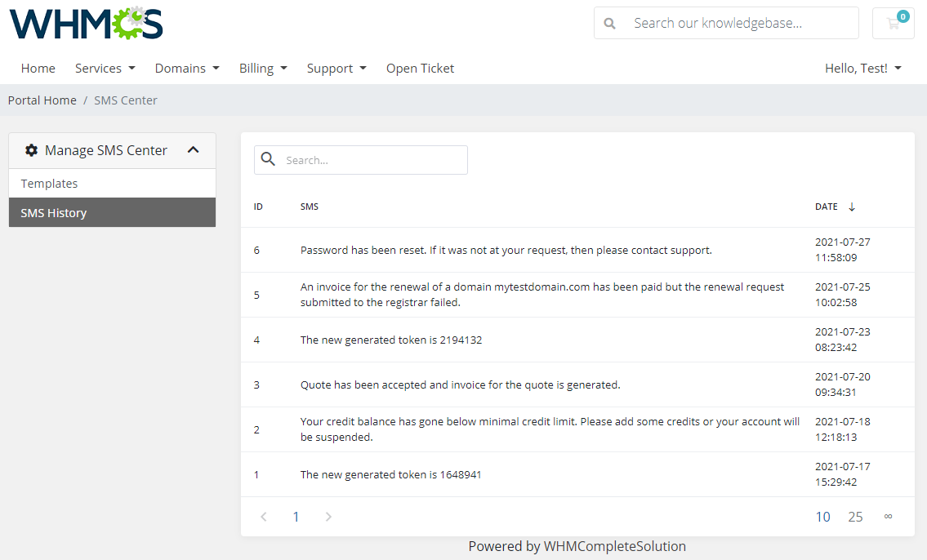Viewport: 927px width, 560px height.
Task: Click inside the SMS history search field
Action: tap(368, 159)
